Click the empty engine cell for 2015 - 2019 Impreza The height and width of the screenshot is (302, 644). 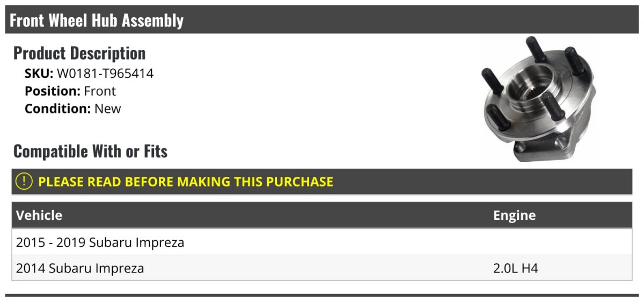(560, 242)
